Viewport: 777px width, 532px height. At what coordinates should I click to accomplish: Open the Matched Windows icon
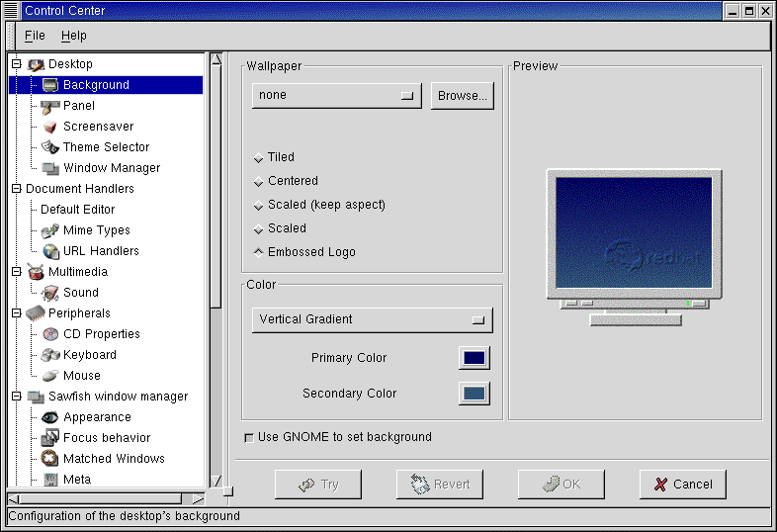click(x=50, y=459)
